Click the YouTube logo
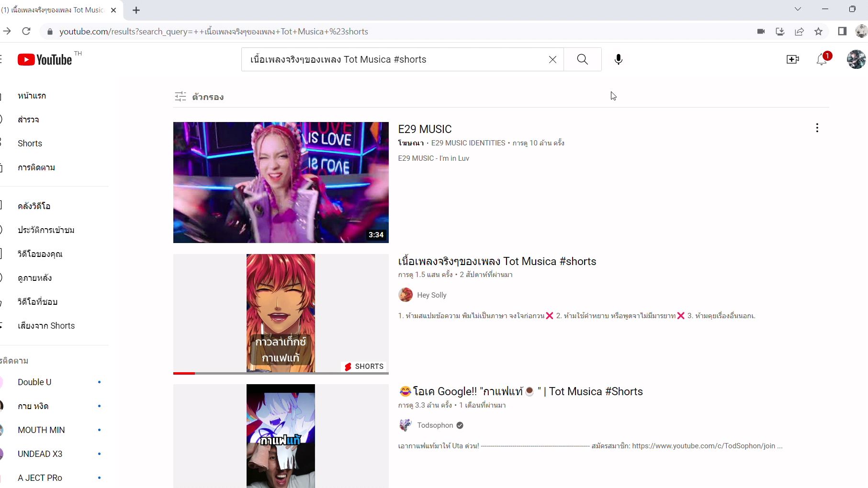 coord(45,59)
